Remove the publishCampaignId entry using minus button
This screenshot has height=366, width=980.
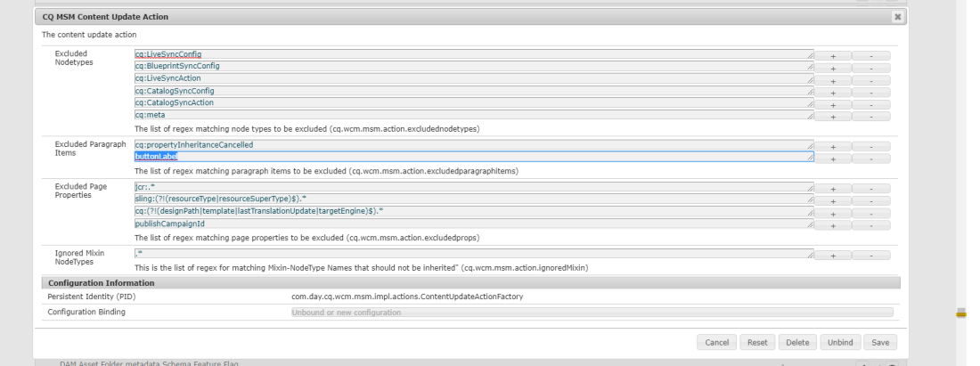point(871,226)
